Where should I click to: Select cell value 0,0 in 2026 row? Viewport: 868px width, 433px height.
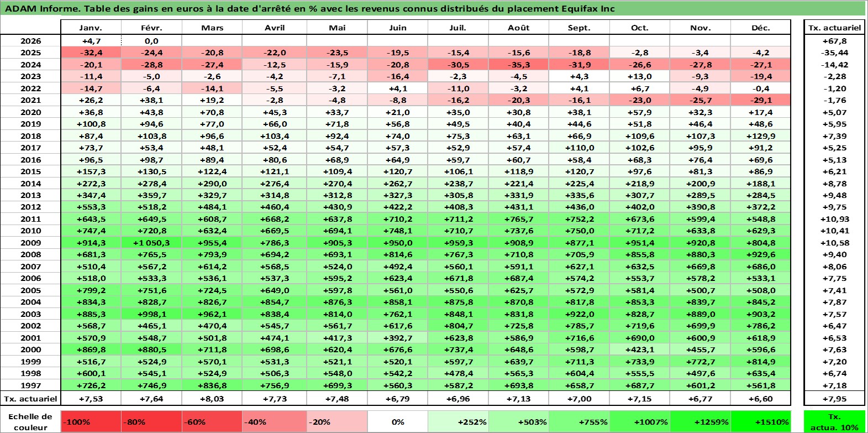click(151, 41)
